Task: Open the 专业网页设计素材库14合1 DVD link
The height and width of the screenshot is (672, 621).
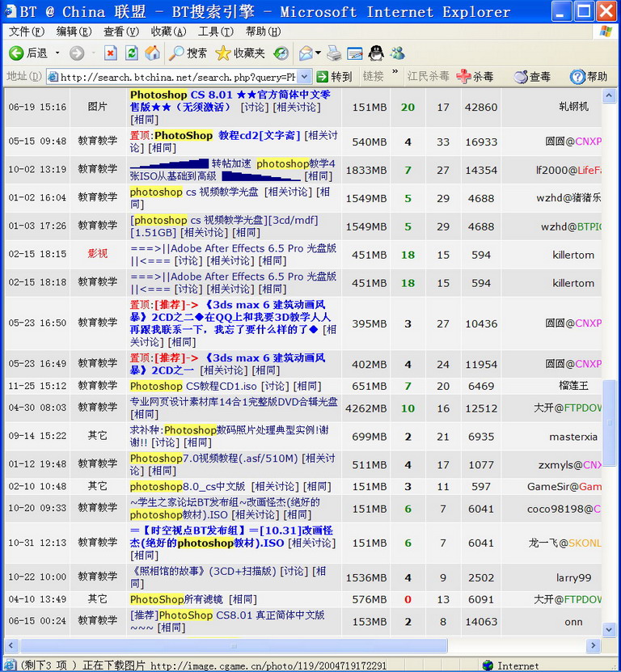Action: 234,402
